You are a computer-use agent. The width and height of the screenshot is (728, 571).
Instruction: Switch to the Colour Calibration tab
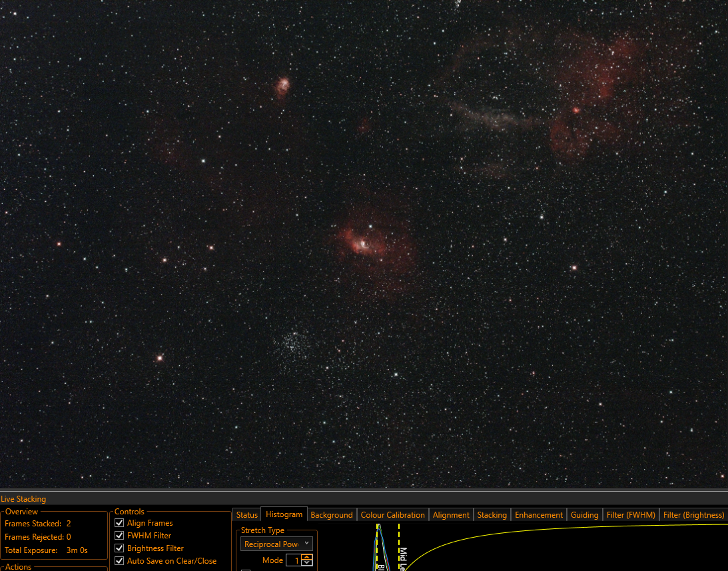[x=392, y=515]
